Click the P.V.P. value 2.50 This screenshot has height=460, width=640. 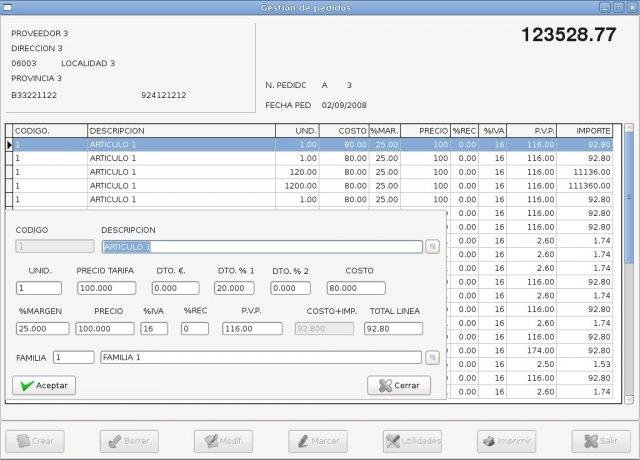(546, 364)
